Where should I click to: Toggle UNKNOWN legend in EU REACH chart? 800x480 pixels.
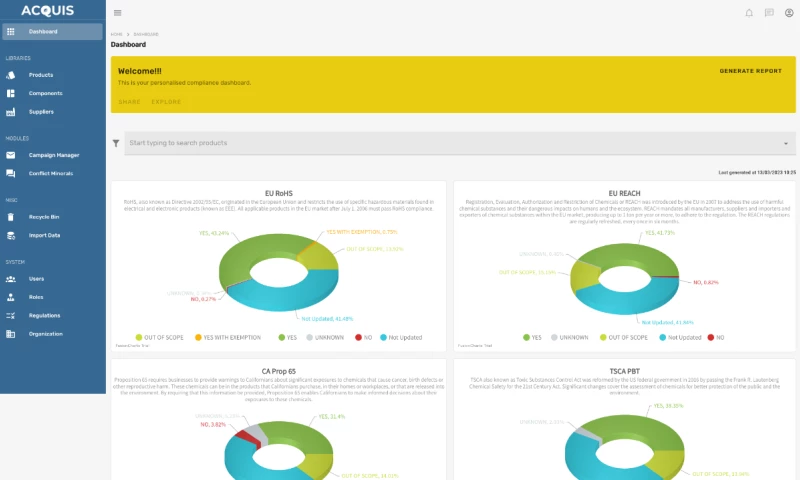569,337
